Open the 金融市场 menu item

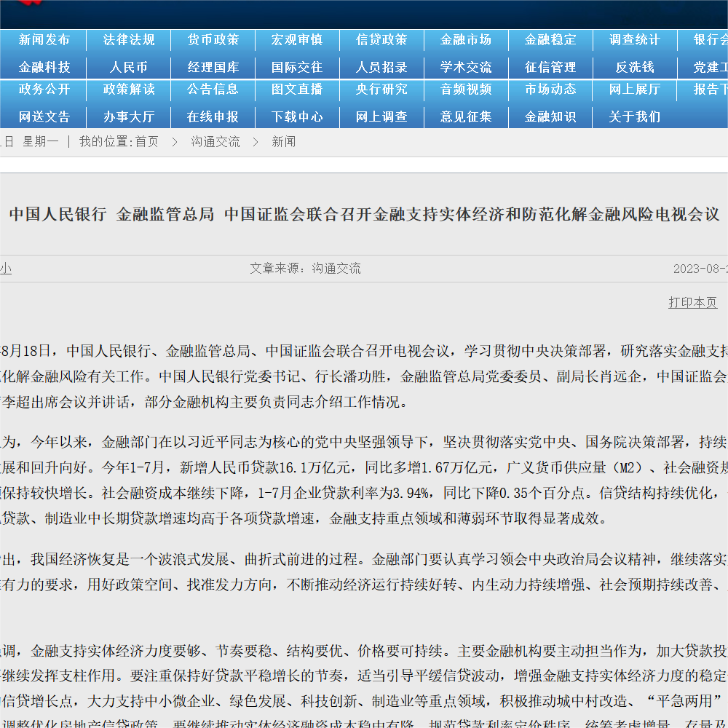coord(466,40)
